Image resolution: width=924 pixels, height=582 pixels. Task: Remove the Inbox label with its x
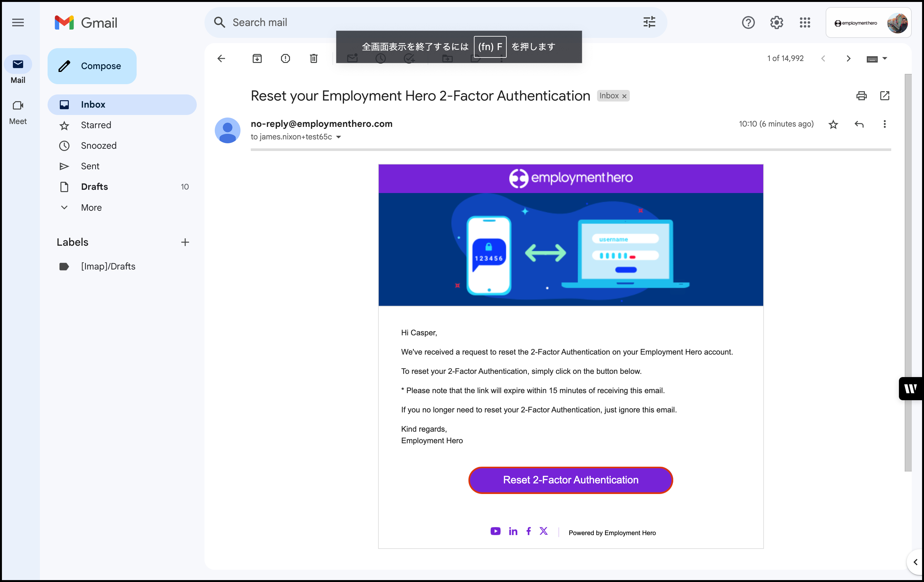[624, 96]
